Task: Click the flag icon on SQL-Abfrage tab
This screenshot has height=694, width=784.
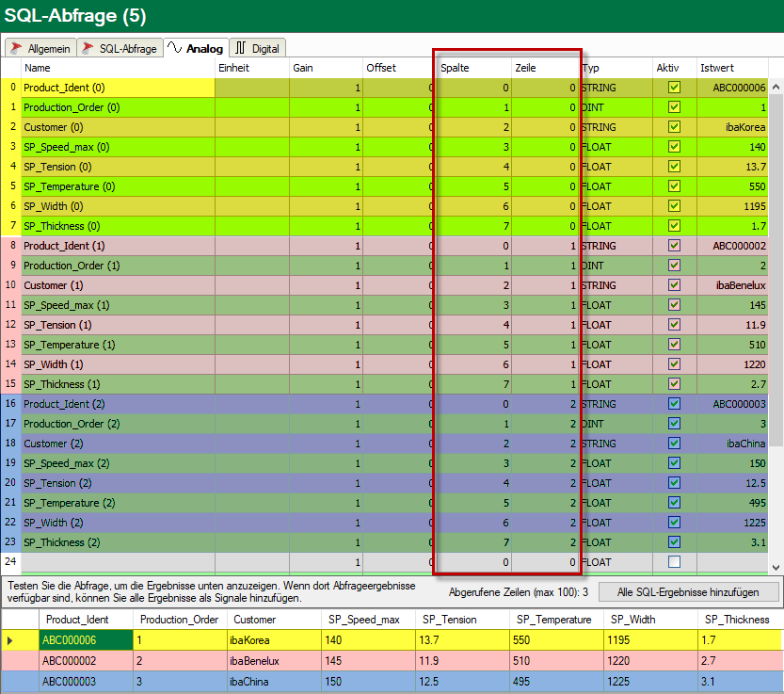Action: pos(88,48)
